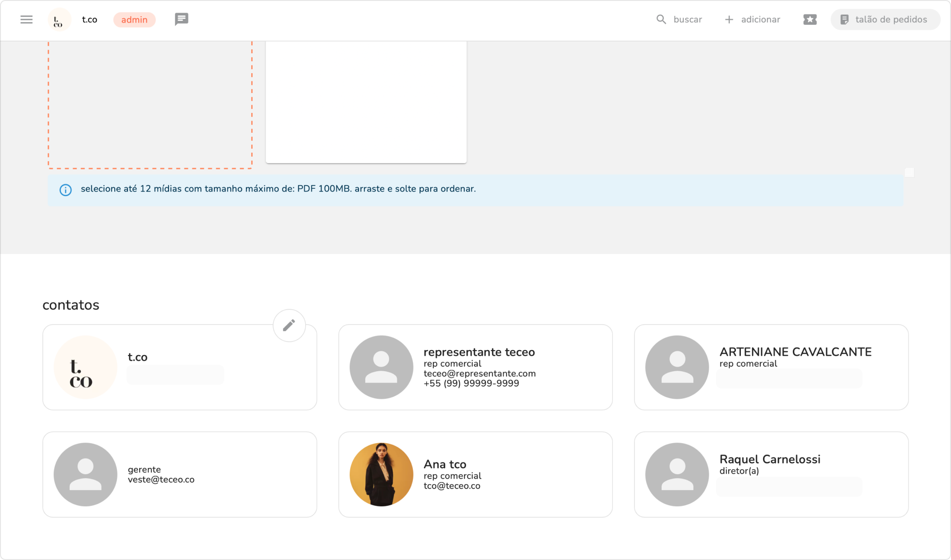This screenshot has height=560, width=951.
Task: Open the star ticket icon
Action: click(x=810, y=19)
